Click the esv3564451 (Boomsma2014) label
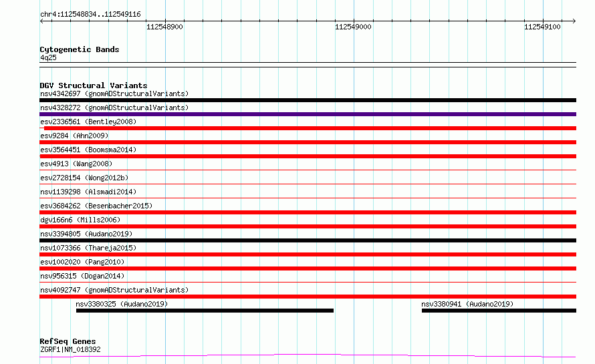This screenshot has width=595, height=364. click(88, 150)
